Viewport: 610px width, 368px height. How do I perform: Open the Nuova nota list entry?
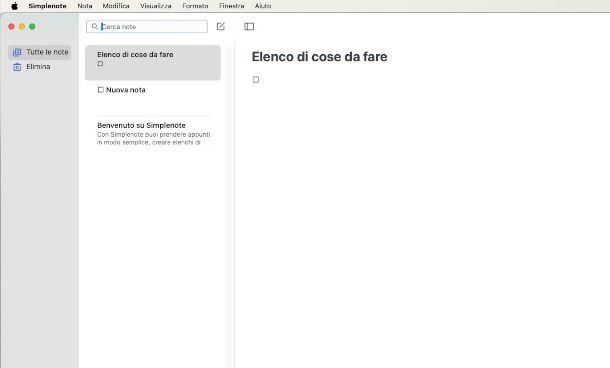pyautogui.click(x=153, y=98)
